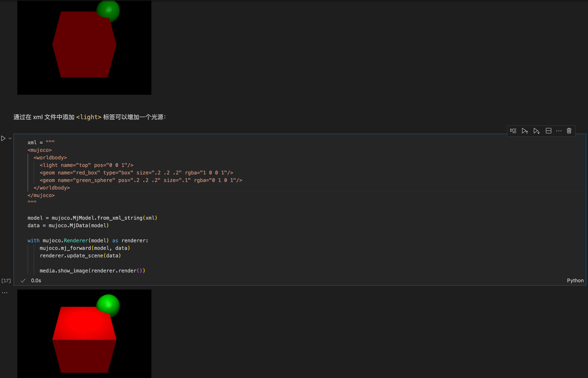
Task: Place cursor in green_sphere geom line
Action: (141, 180)
